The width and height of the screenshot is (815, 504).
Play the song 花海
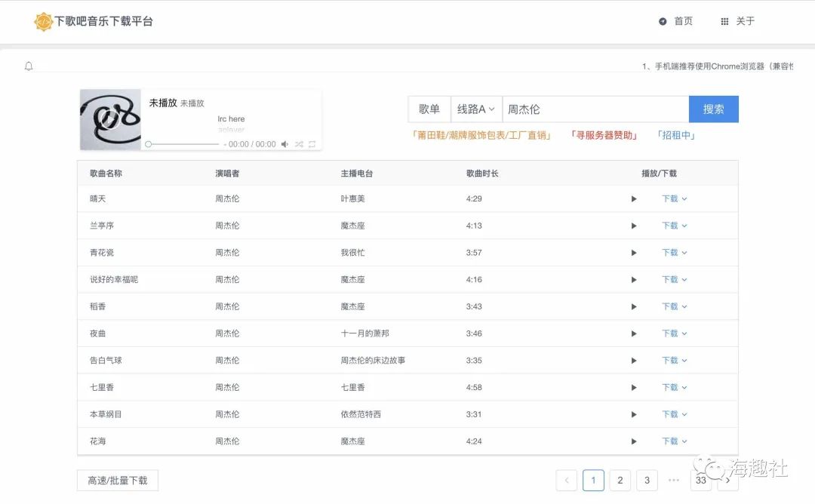(x=634, y=441)
